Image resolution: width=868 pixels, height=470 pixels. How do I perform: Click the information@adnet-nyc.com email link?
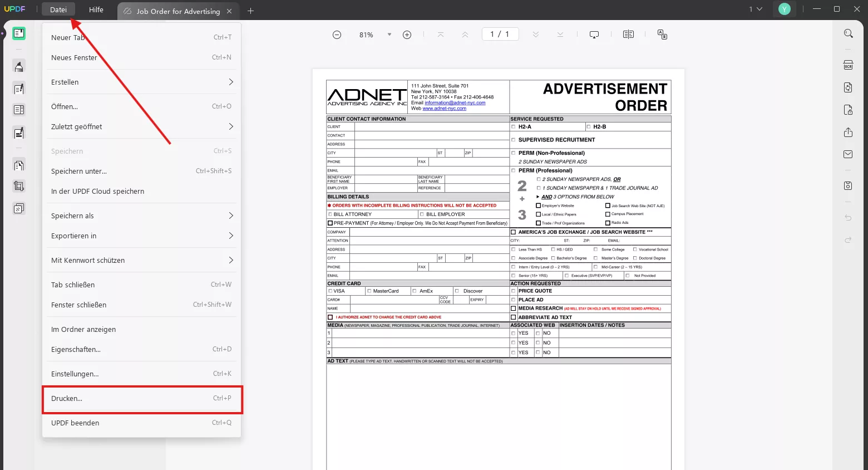click(x=455, y=103)
